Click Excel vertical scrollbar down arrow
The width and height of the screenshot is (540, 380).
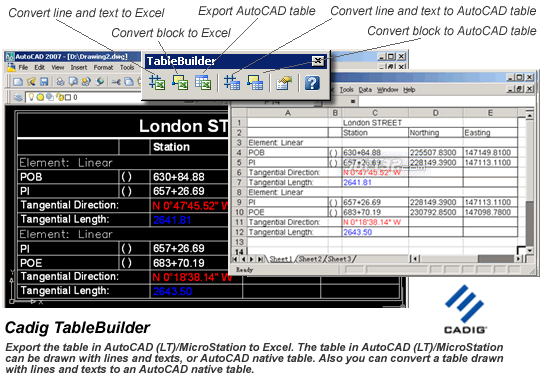click(530, 250)
